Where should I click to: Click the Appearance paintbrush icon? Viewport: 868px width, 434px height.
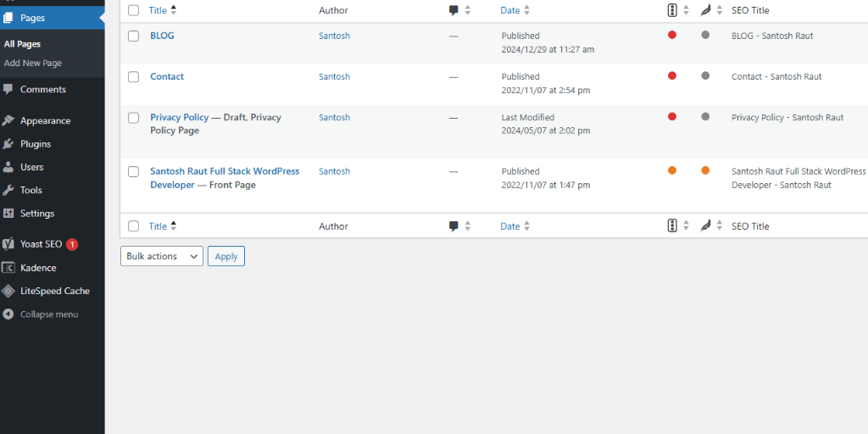coord(8,120)
